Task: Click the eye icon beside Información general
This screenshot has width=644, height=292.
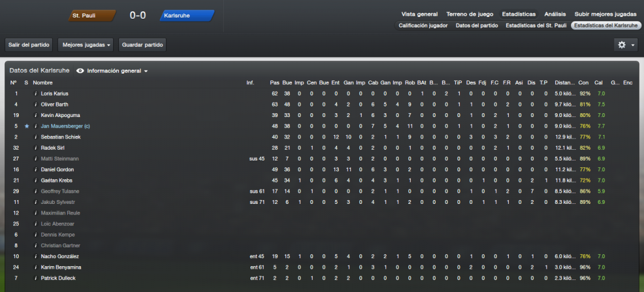Action: tap(80, 70)
